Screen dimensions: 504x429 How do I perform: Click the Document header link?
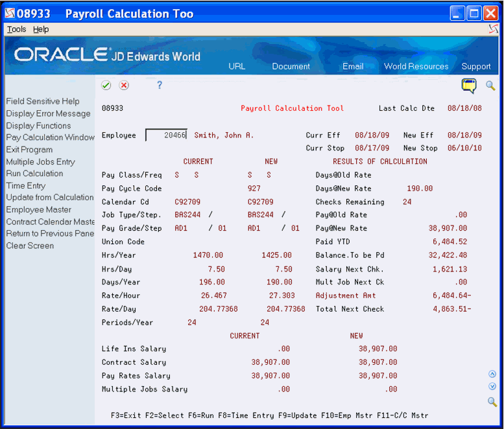(x=291, y=67)
